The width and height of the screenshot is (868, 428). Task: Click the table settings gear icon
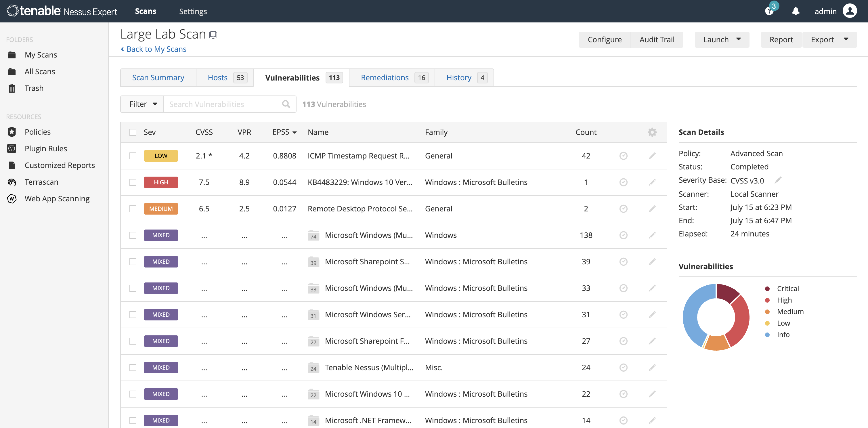tap(652, 132)
